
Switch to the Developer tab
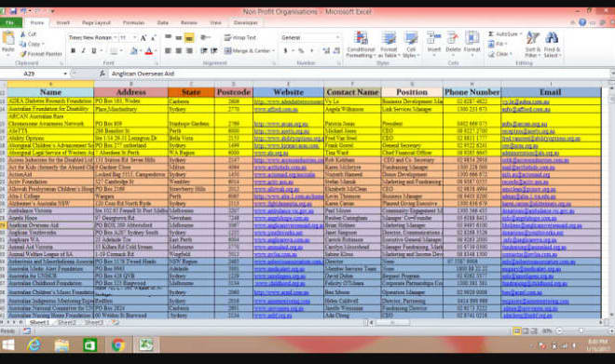tap(245, 22)
